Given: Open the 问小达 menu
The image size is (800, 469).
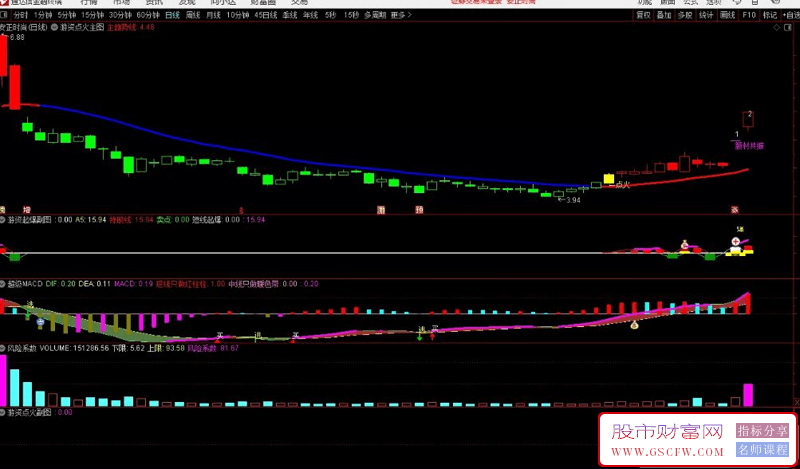Looking at the screenshot, I should [222, 3].
